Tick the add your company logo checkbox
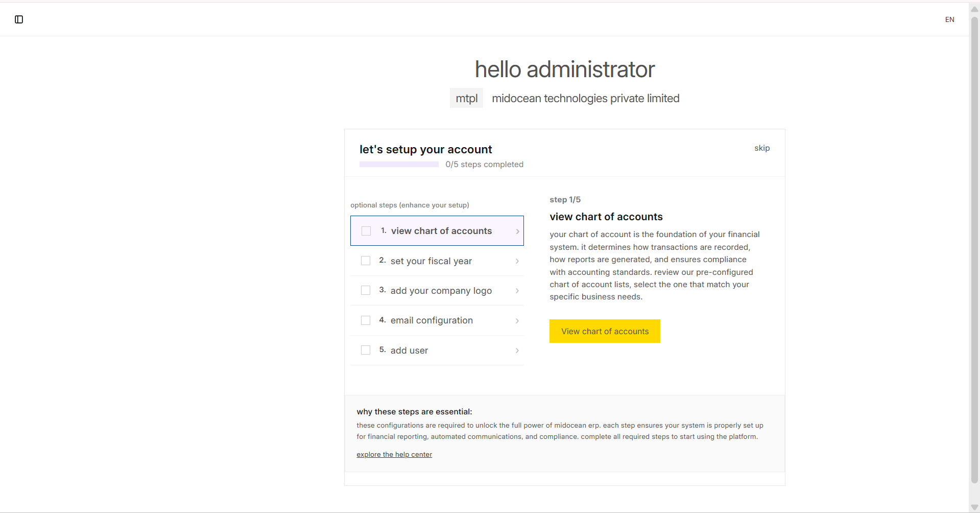The height and width of the screenshot is (513, 980). [366, 291]
